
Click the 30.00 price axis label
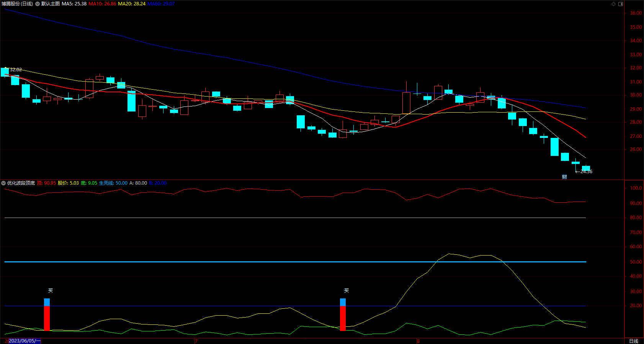636,95
